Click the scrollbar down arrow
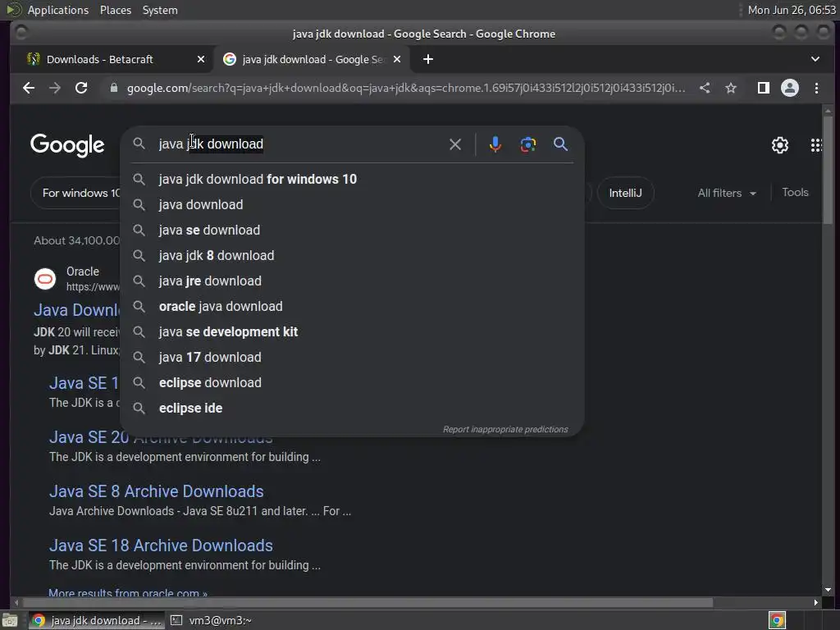Image resolution: width=840 pixels, height=630 pixels. click(x=829, y=590)
